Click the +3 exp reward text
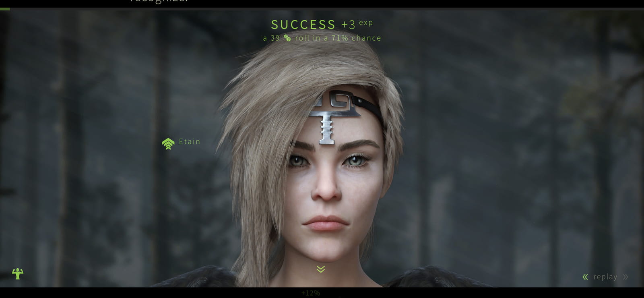Image resolution: width=644 pixels, height=298 pixels. [x=357, y=24]
